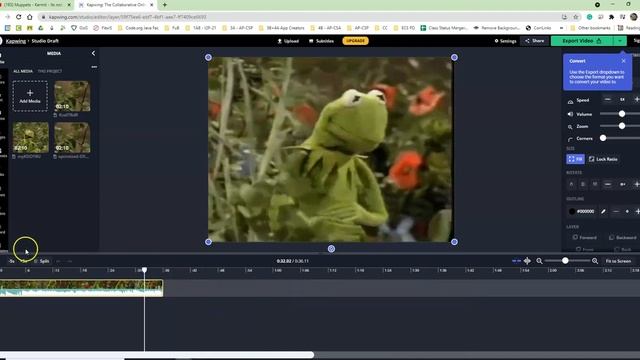Click the timeline zoom-out magnifier
Image resolution: width=640 pixels, height=360 pixels.
click(x=539, y=261)
